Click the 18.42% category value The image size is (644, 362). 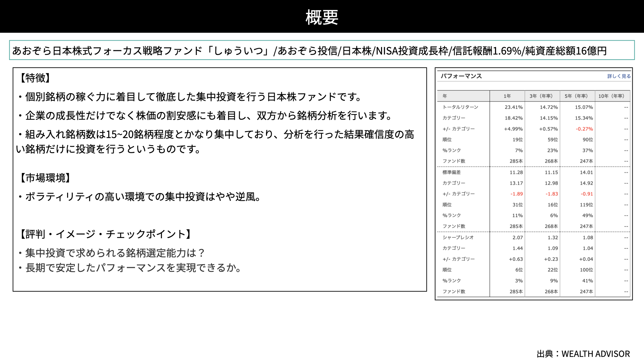514,118
